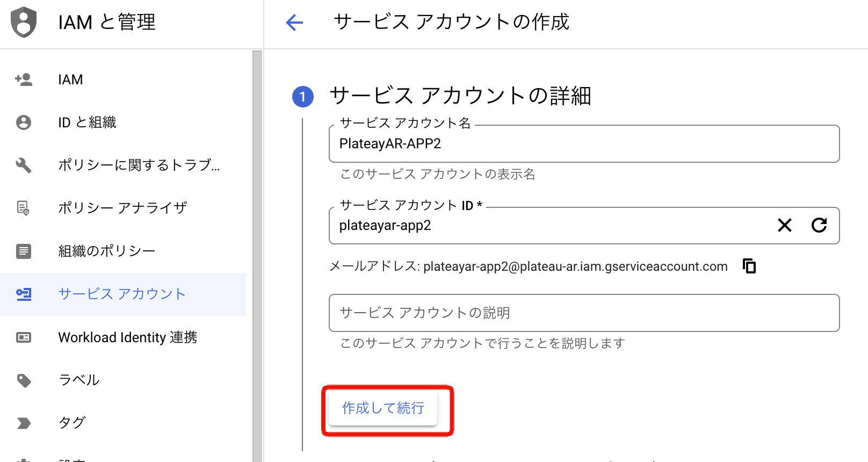This screenshot has height=462, width=868.
Task: Regenerate the service account ID
Action: click(x=819, y=226)
